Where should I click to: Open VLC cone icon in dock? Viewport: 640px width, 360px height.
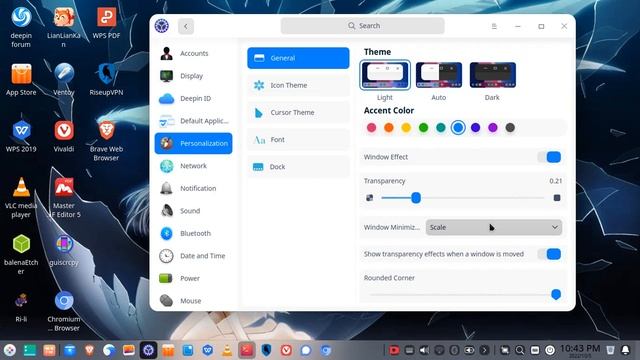[227, 350]
